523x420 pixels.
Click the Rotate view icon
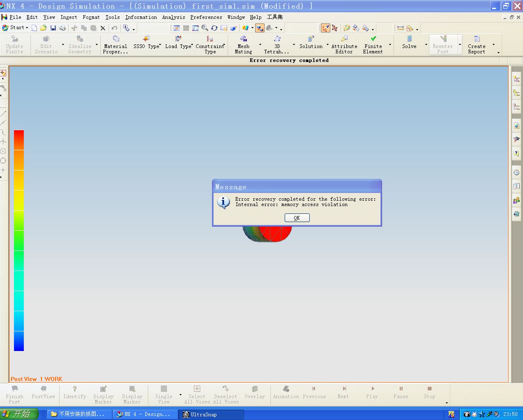pyautogui.click(x=214, y=28)
